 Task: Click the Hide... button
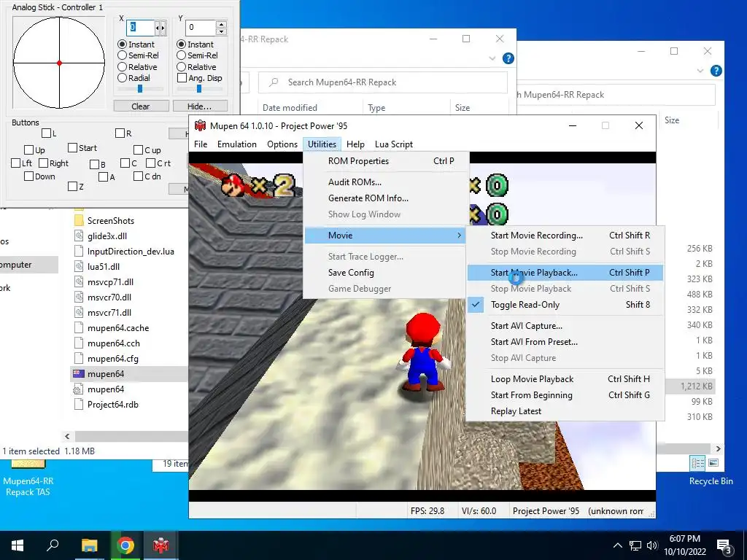click(200, 106)
